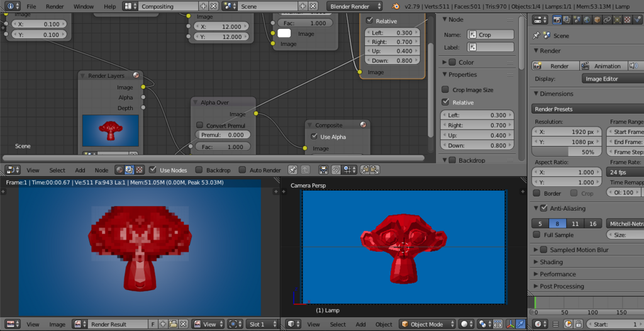Expand the Shading panel
644x331 pixels.
536,262
